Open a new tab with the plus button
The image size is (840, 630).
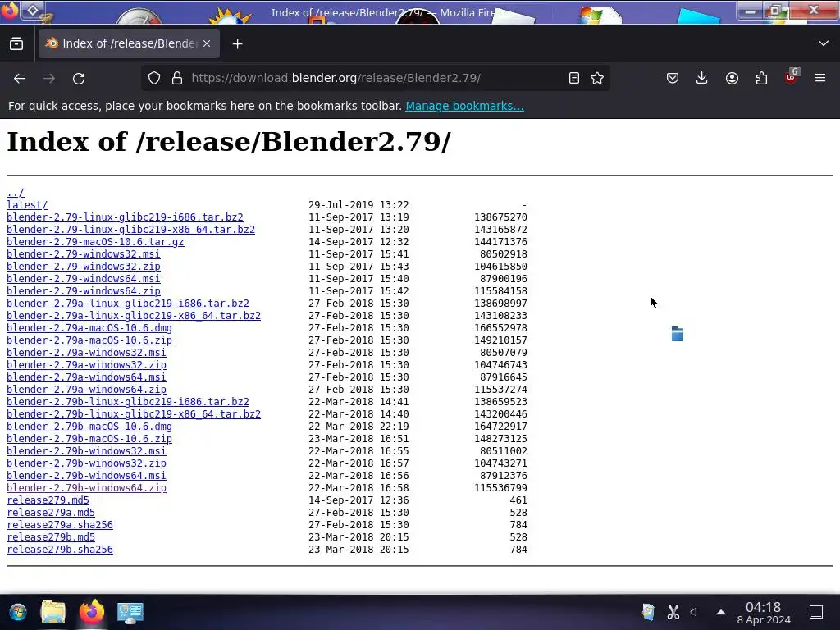[237, 44]
